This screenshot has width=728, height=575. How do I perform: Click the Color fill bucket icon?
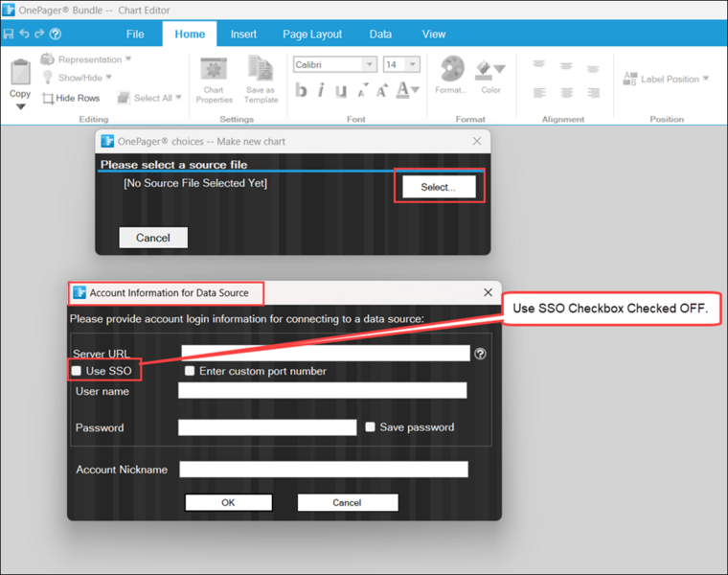484,70
